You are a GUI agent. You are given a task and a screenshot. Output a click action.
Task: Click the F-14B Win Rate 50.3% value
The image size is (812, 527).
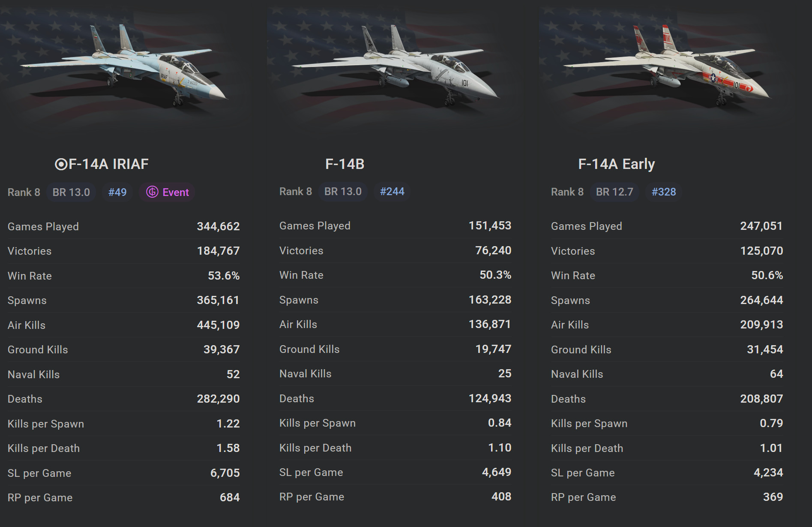(x=495, y=275)
